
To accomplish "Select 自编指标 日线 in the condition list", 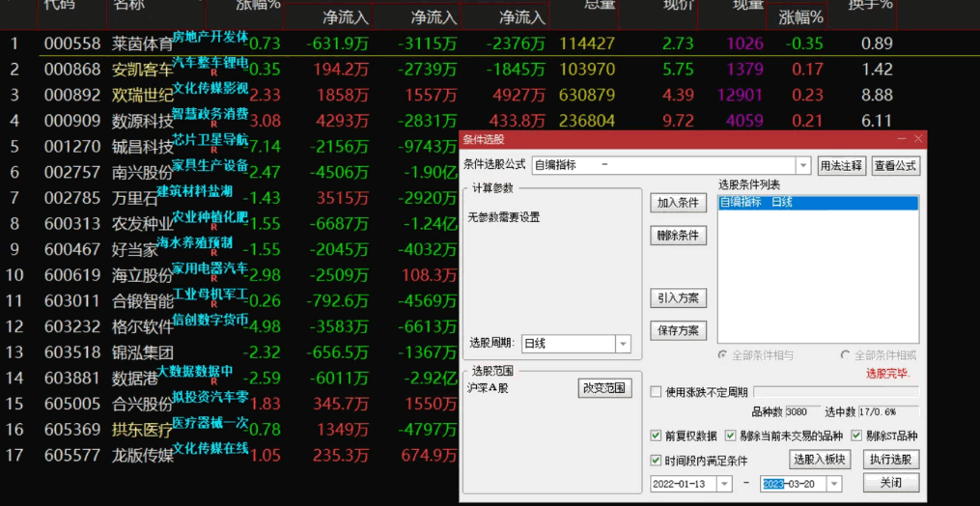I will [818, 203].
